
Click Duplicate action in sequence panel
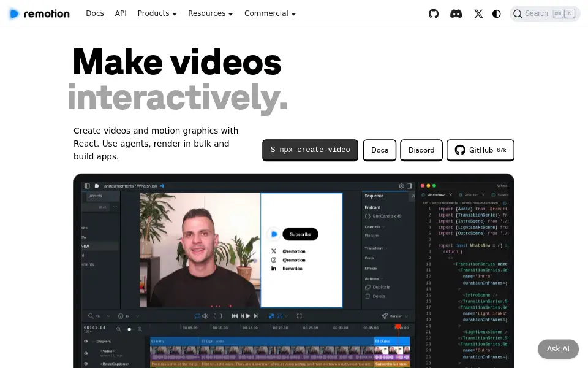tap(378, 287)
